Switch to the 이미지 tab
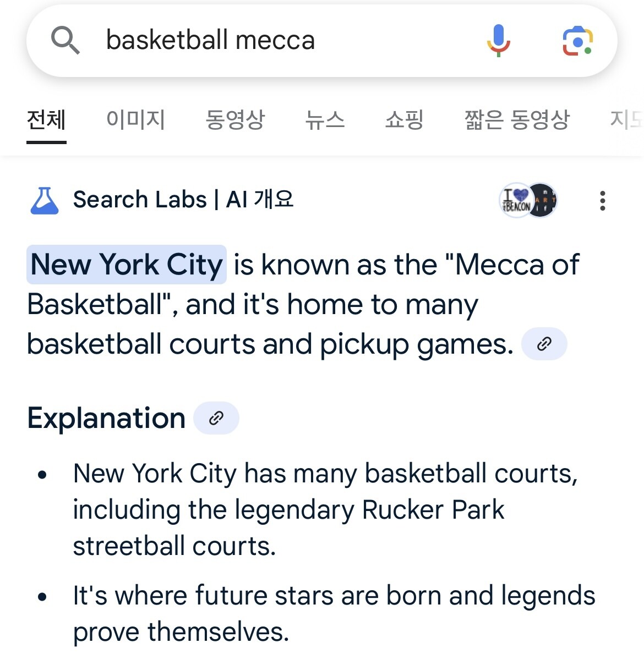644x654 pixels. (x=135, y=120)
